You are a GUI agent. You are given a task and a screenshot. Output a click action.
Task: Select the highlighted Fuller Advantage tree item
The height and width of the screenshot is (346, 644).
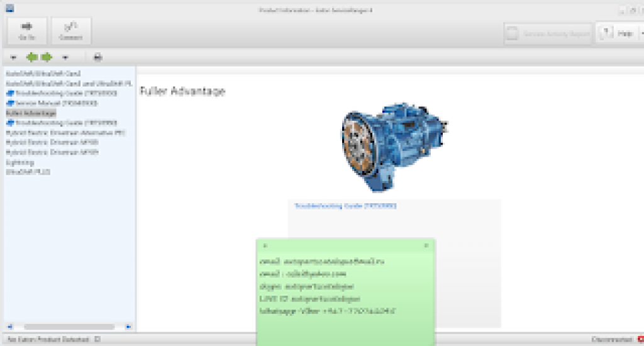31,113
